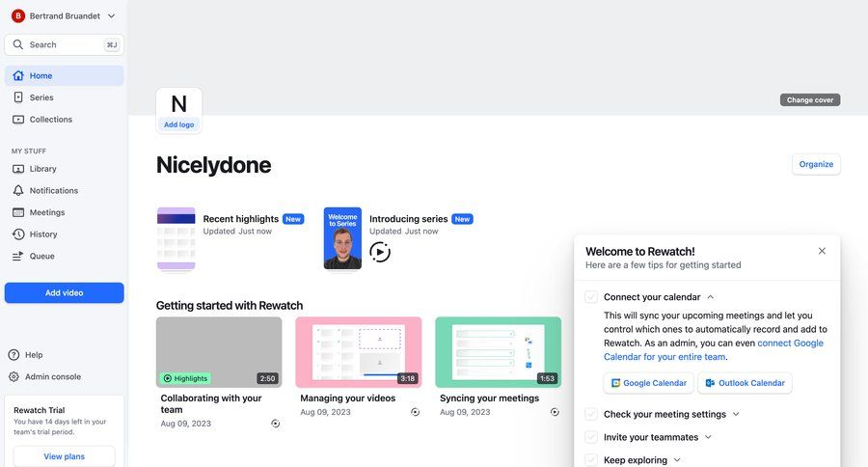The width and height of the screenshot is (868, 467).
Task: Click the green Highlights badge on the video
Action: click(x=185, y=378)
